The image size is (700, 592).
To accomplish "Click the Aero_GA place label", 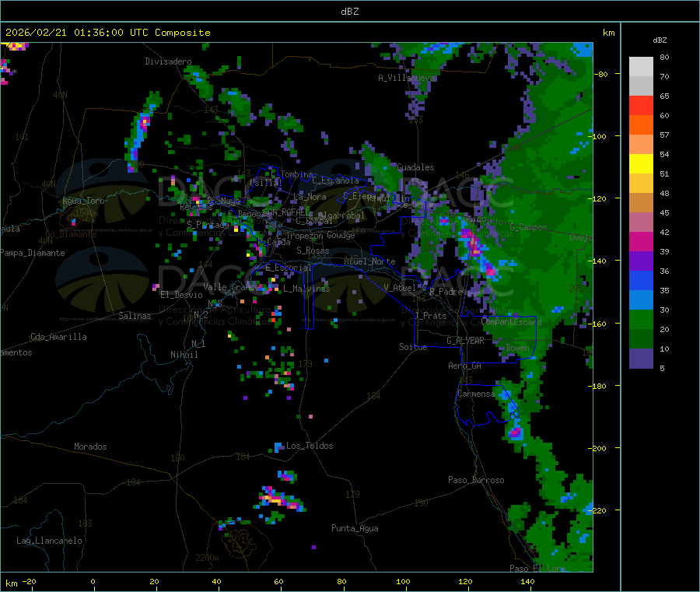I will click(464, 366).
